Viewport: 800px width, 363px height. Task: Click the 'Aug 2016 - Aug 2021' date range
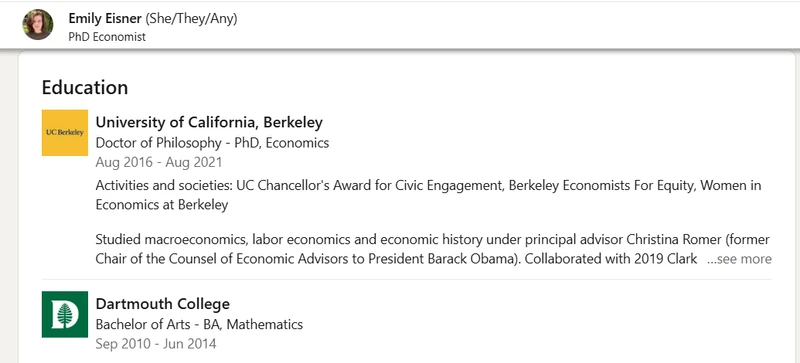[159, 162]
